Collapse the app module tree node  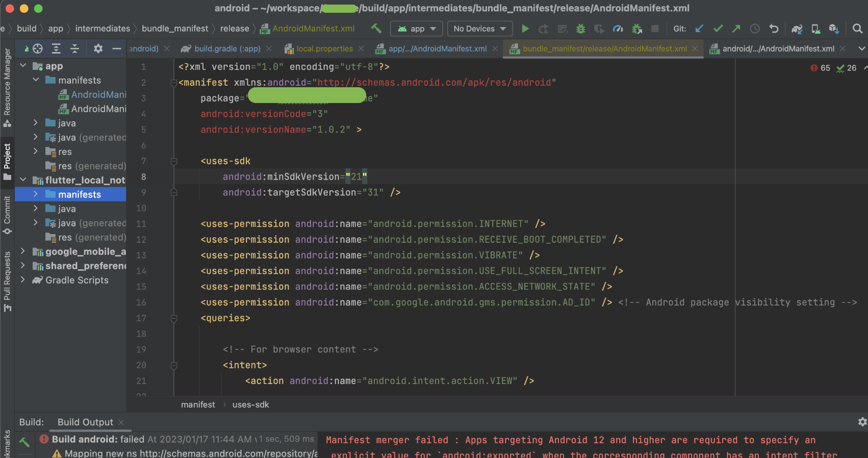coord(23,66)
